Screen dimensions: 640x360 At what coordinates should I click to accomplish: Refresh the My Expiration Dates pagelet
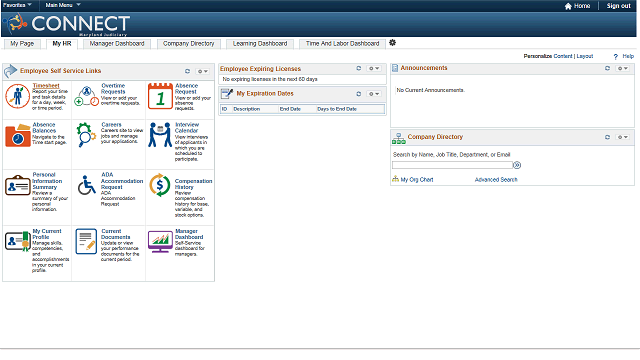click(x=359, y=94)
